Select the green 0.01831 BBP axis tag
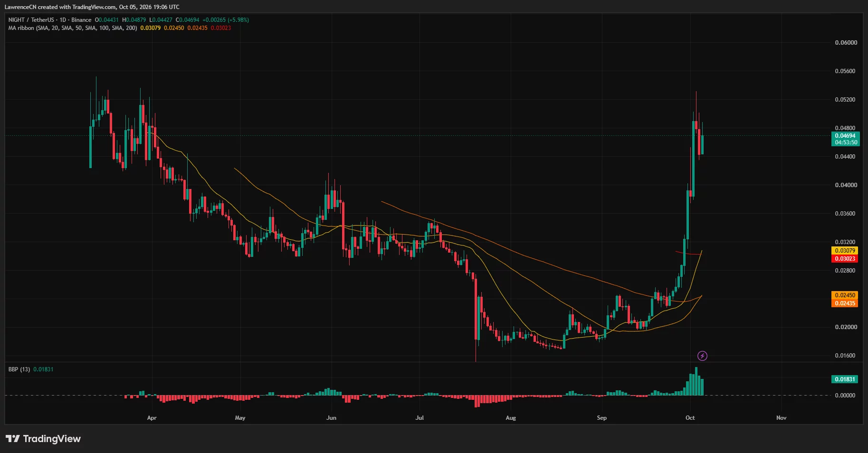This screenshot has width=868, height=453. pyautogui.click(x=845, y=379)
